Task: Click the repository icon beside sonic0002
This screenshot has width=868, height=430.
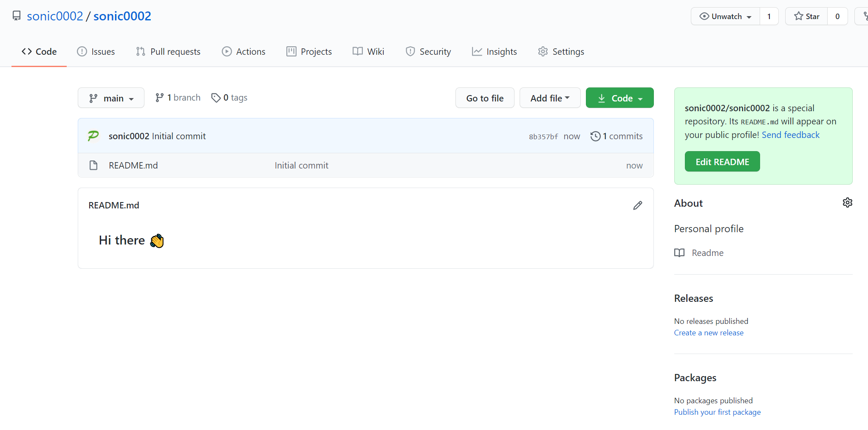Action: 17,16
